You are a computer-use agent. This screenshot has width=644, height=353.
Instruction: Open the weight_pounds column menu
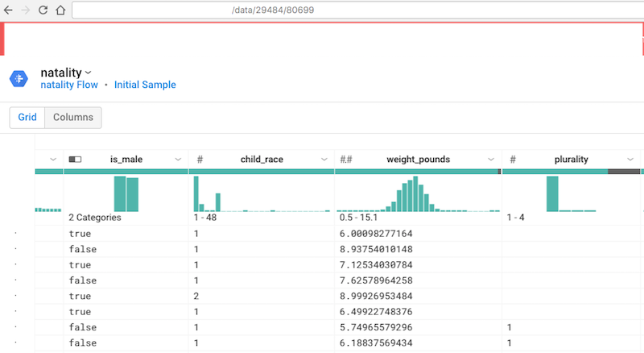[x=491, y=160]
